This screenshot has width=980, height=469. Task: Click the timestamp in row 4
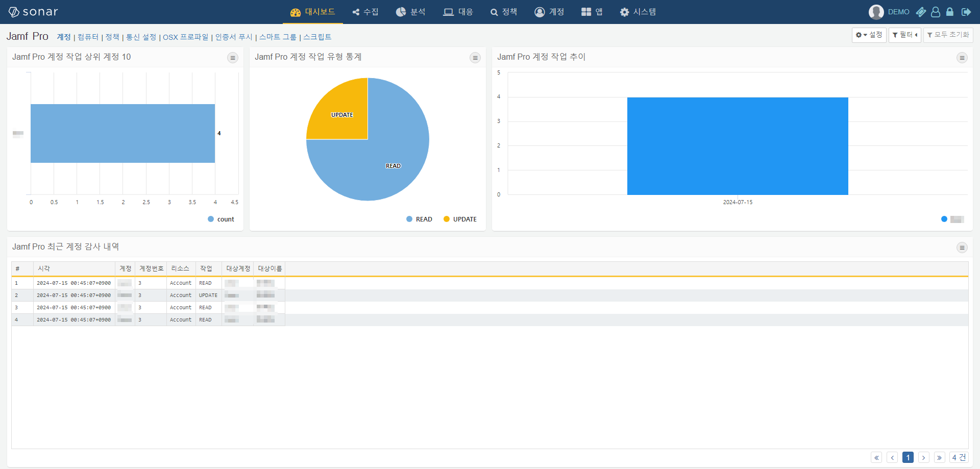[x=74, y=319]
